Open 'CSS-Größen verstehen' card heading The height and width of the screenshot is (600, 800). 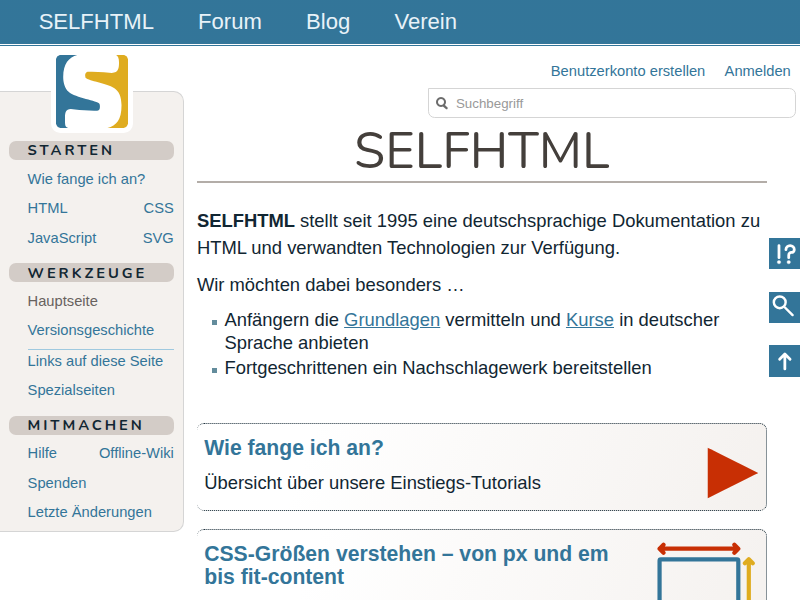pyautogui.click(x=406, y=565)
